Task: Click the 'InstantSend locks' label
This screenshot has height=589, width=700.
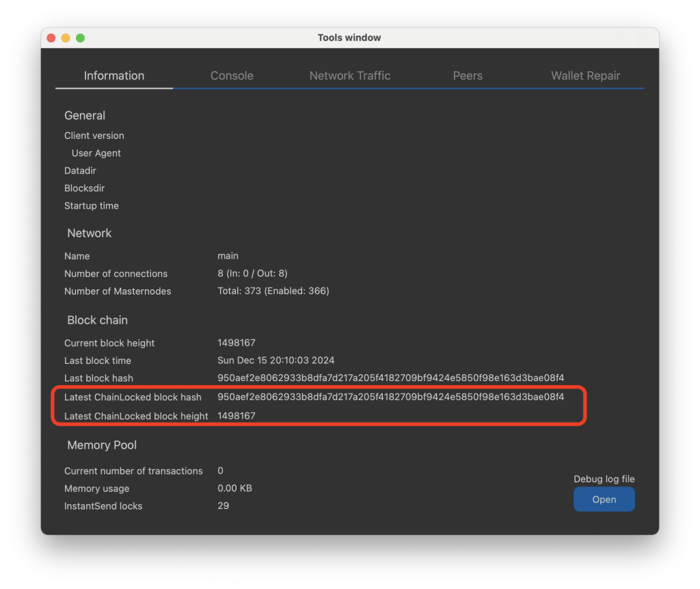Action: pos(103,506)
